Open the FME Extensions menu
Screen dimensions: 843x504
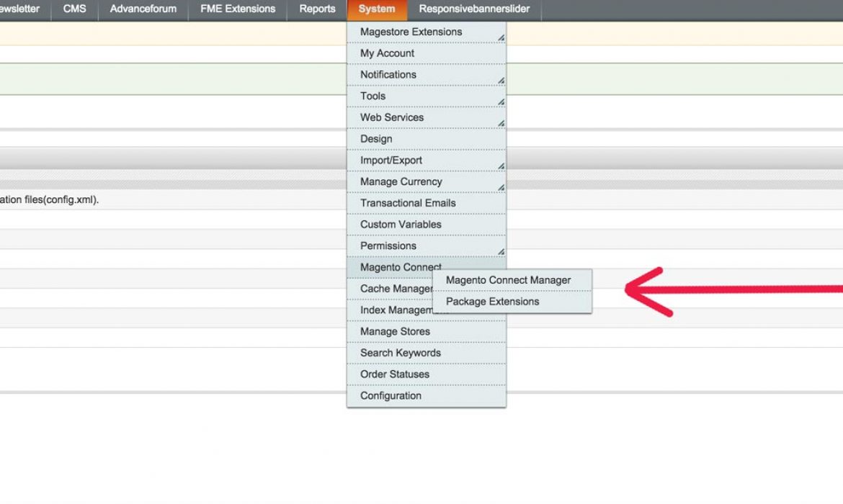click(x=238, y=9)
